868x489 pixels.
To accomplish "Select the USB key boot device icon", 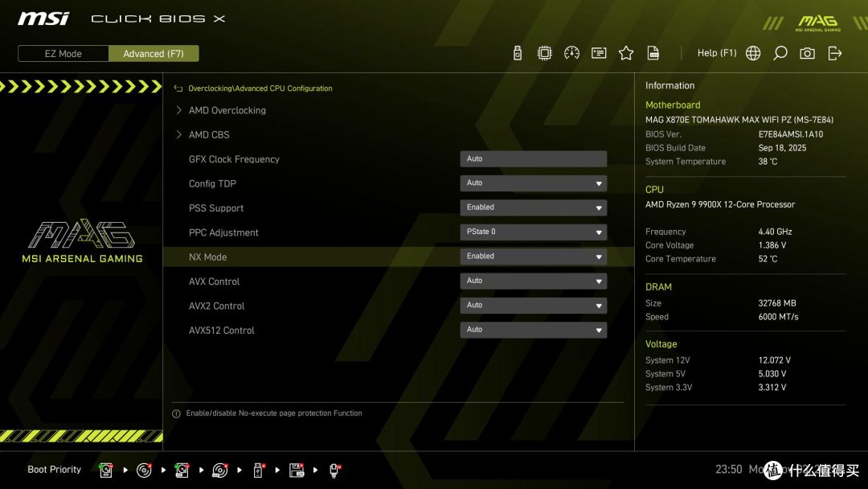I will coord(258,471).
